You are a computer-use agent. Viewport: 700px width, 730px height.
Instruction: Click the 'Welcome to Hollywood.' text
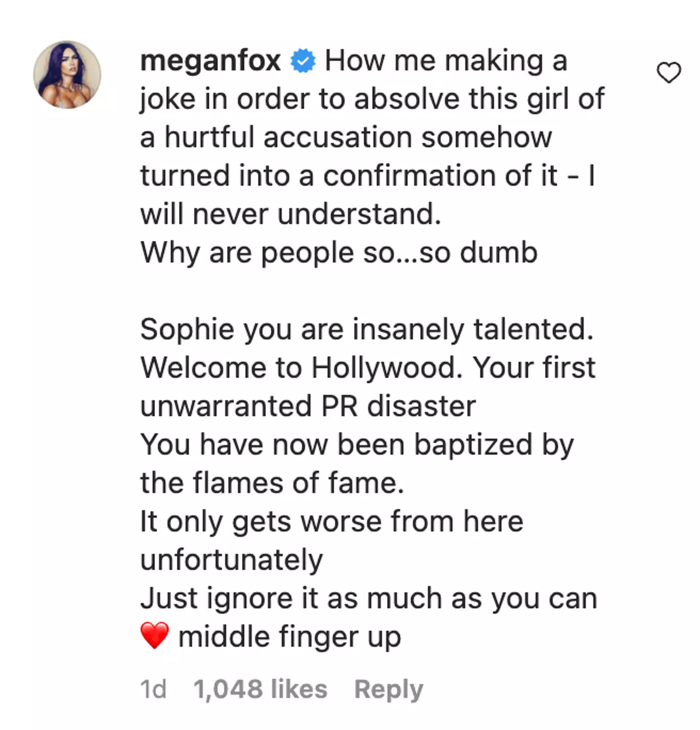click(301, 368)
